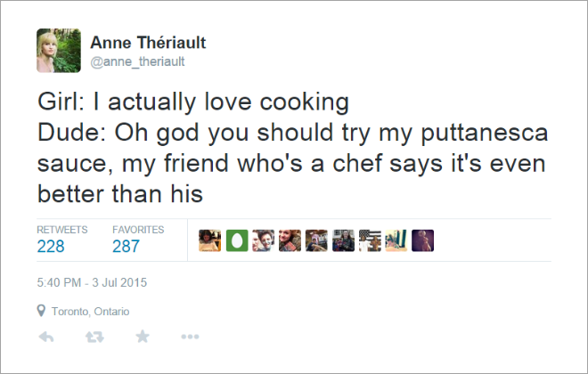
Task: Click the Toronto, Ontario location link
Action: [x=90, y=312]
